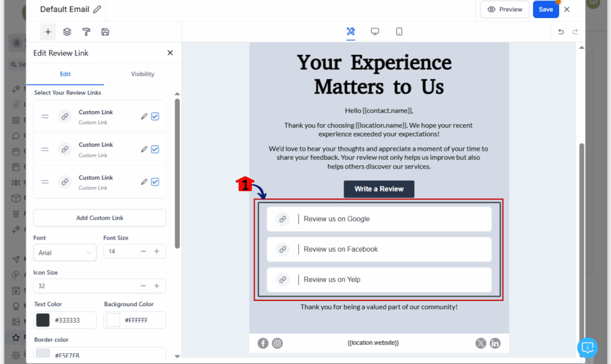Image resolution: width=611 pixels, height=364 pixels.
Task: Open the email Preview
Action: coord(504,10)
